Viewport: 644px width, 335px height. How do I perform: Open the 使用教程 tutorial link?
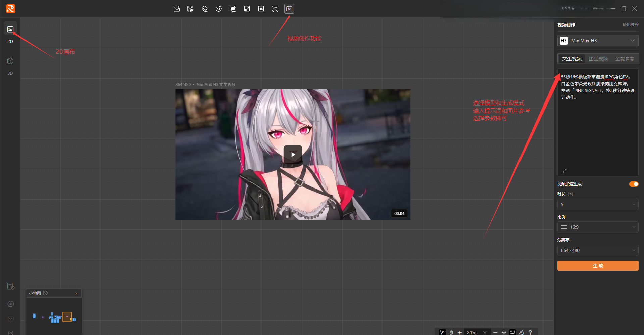pyautogui.click(x=630, y=25)
